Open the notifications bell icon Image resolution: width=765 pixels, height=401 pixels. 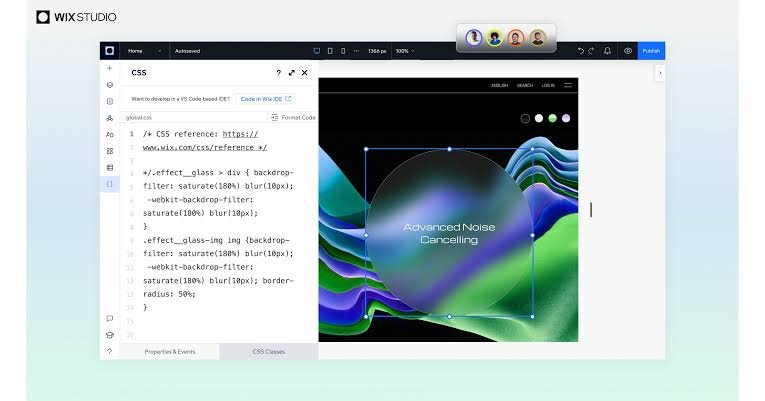607,51
